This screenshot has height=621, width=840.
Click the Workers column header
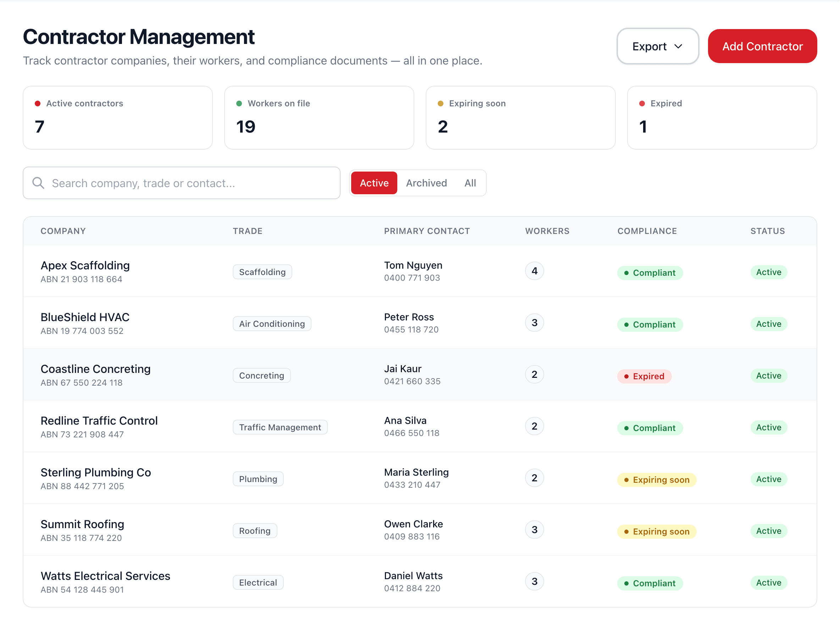[x=547, y=231]
